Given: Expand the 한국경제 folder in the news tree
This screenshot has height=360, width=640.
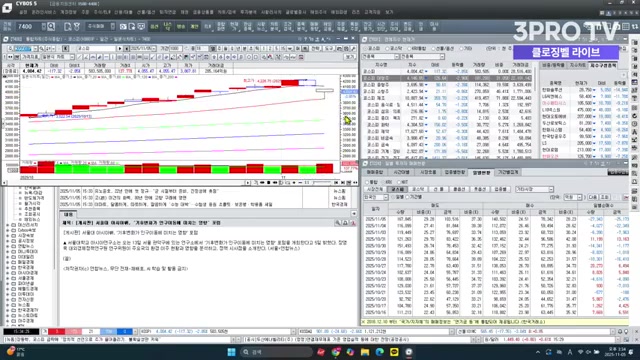Looking at the screenshot, I should 7,267.
